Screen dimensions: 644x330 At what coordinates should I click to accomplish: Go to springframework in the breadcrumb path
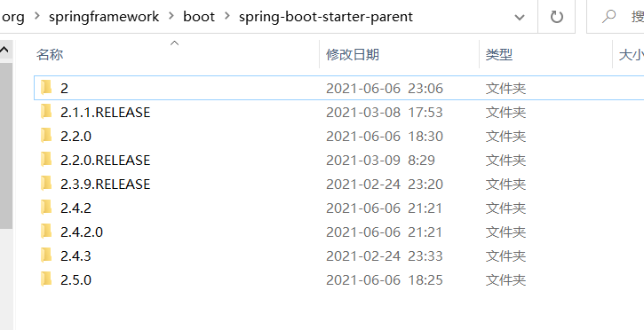click(104, 17)
